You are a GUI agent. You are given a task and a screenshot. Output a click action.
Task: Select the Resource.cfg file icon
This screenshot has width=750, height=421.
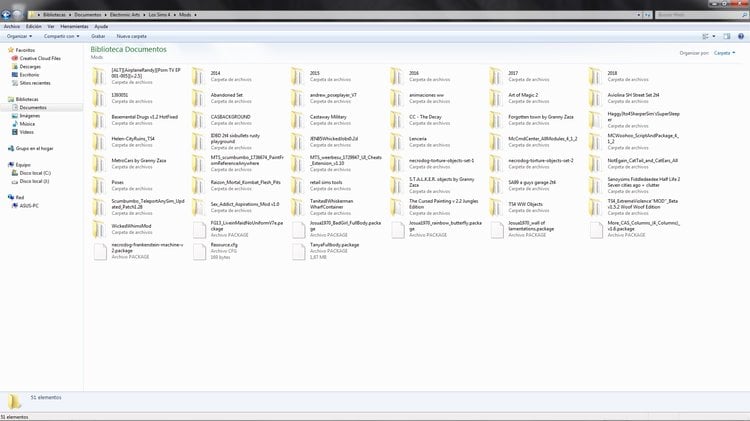click(199, 252)
